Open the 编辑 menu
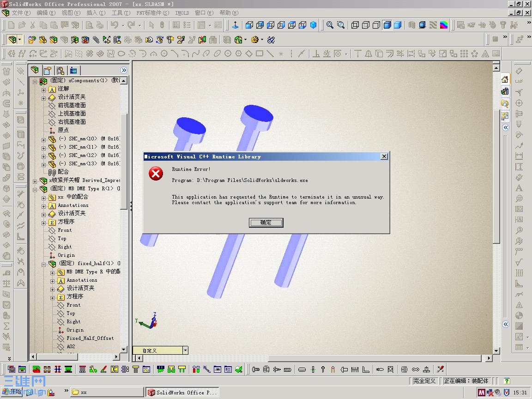Image resolution: width=532 pixels, height=399 pixels. [46, 13]
